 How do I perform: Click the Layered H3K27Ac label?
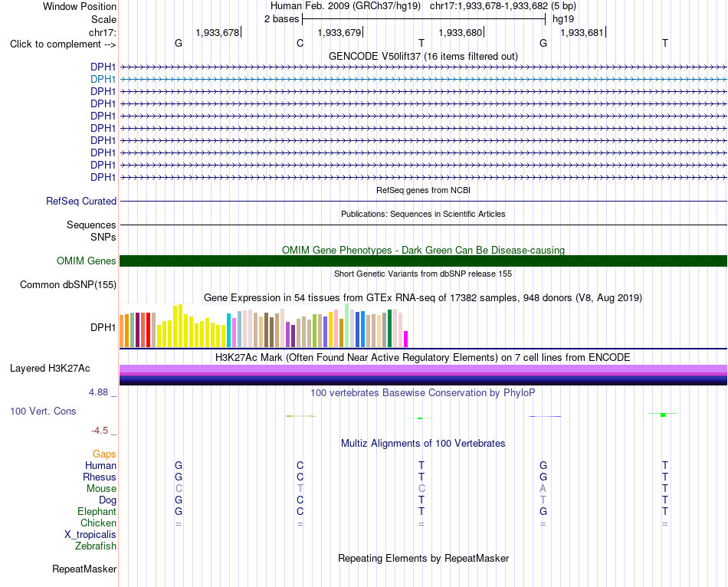[50, 369]
